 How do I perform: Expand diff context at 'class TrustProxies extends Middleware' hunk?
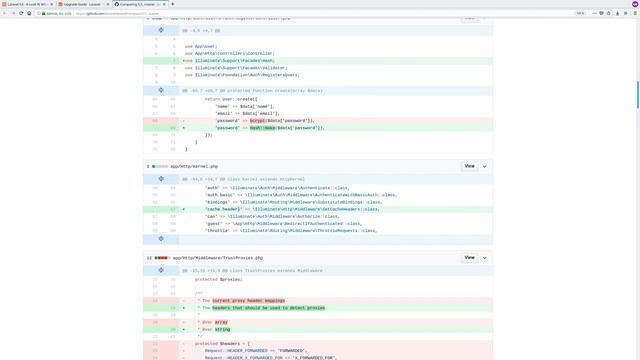tap(161, 270)
